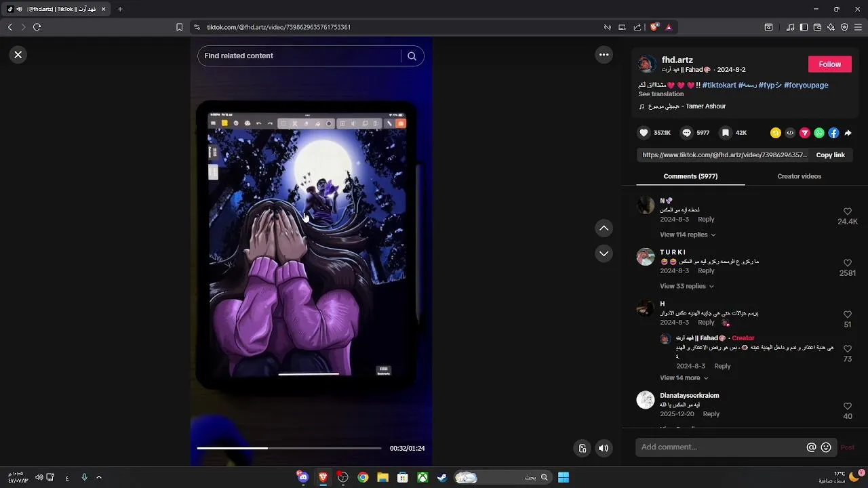The width and height of the screenshot is (868, 488).
Task: Click the Brave Rewards triangle icon
Action: (x=669, y=27)
